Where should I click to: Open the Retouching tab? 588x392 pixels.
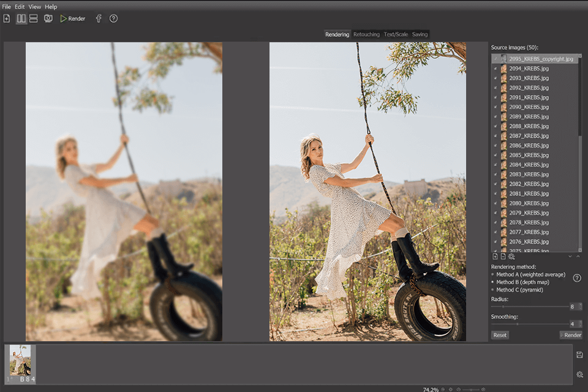(366, 34)
